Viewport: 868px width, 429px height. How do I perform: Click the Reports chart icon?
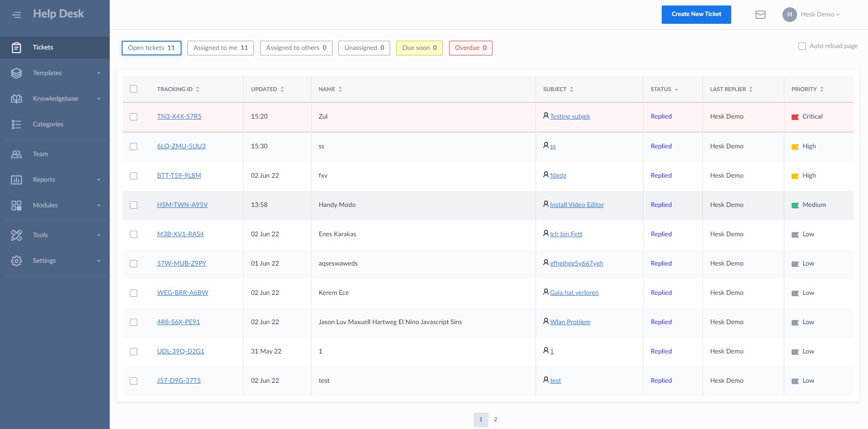(x=16, y=179)
